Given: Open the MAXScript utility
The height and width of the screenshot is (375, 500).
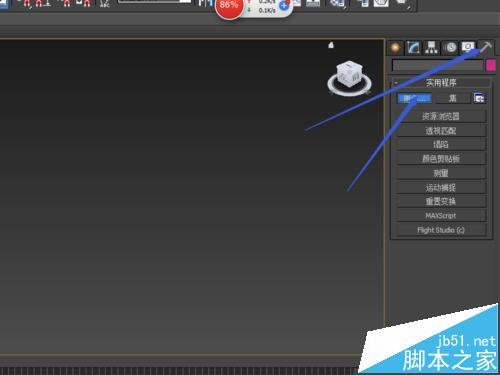Looking at the screenshot, I should point(441,216).
